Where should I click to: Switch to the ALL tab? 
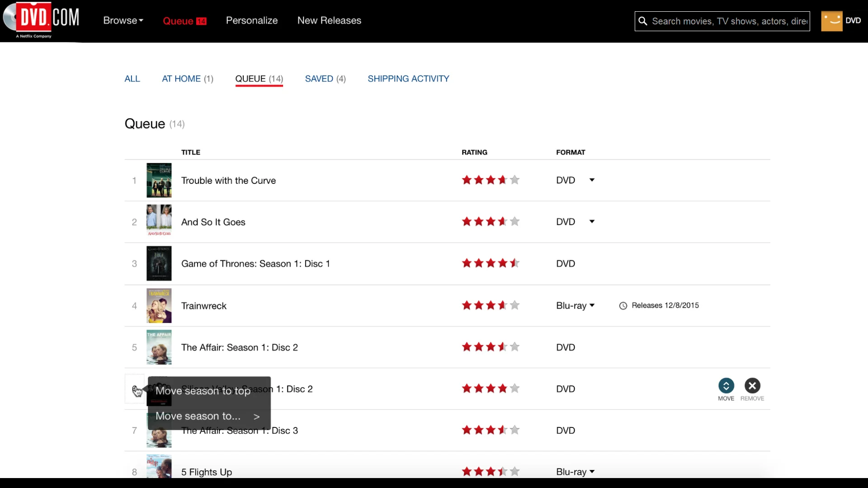click(132, 79)
